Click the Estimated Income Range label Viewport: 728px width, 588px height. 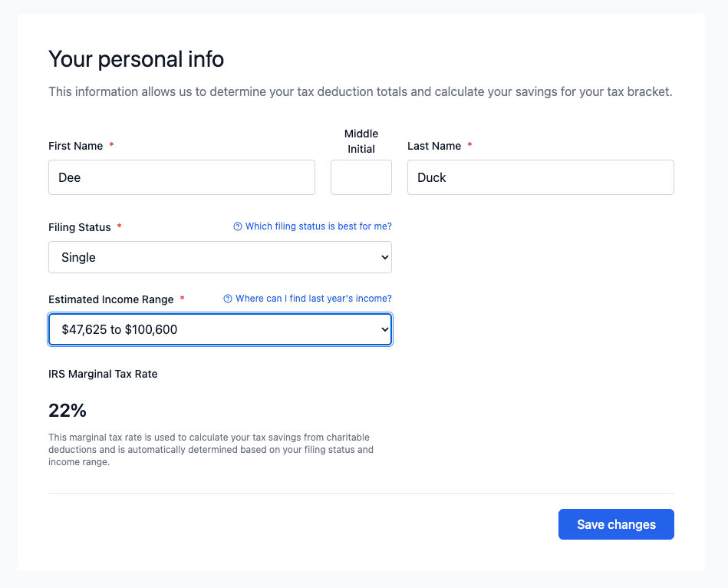pos(111,299)
